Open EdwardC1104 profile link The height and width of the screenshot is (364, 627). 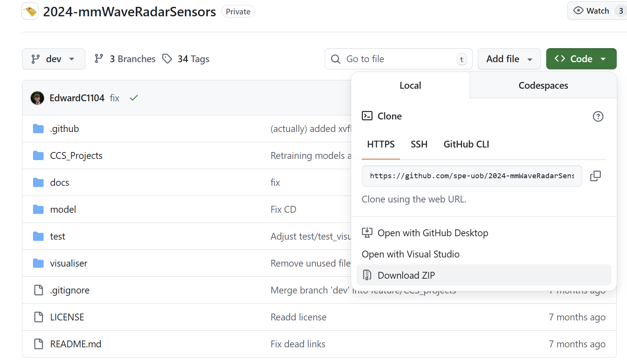pos(77,98)
